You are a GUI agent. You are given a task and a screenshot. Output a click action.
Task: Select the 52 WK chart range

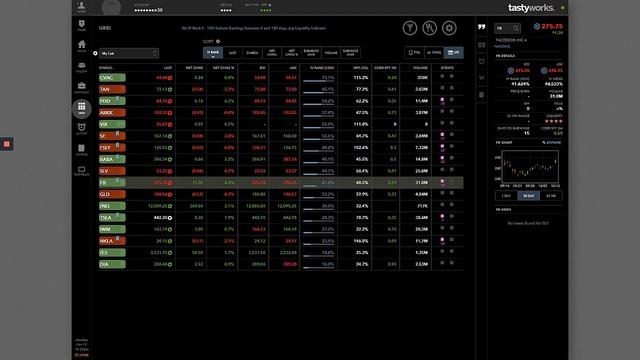click(551, 196)
